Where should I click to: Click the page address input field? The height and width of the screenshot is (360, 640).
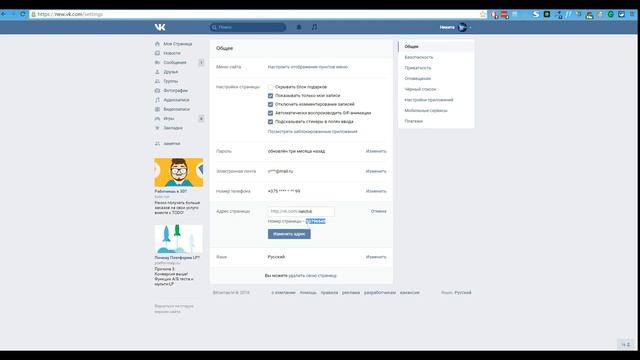pyautogui.click(x=301, y=211)
